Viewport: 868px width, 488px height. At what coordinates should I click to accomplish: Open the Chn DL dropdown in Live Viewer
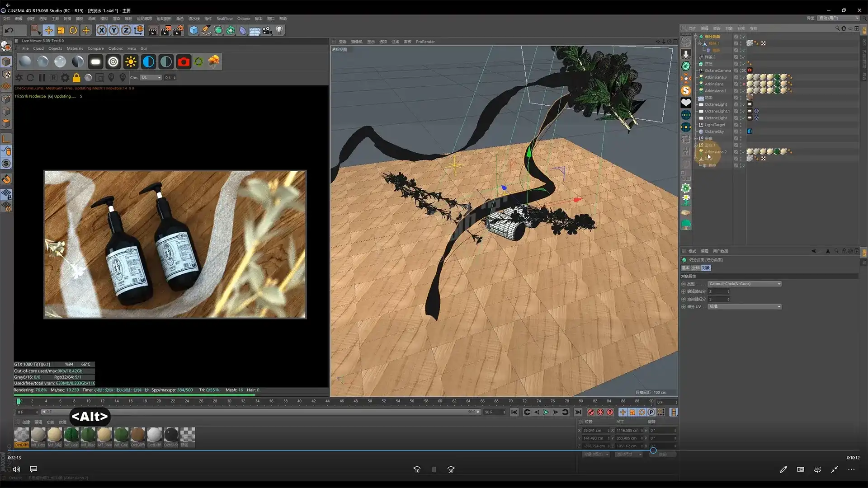[151, 77]
